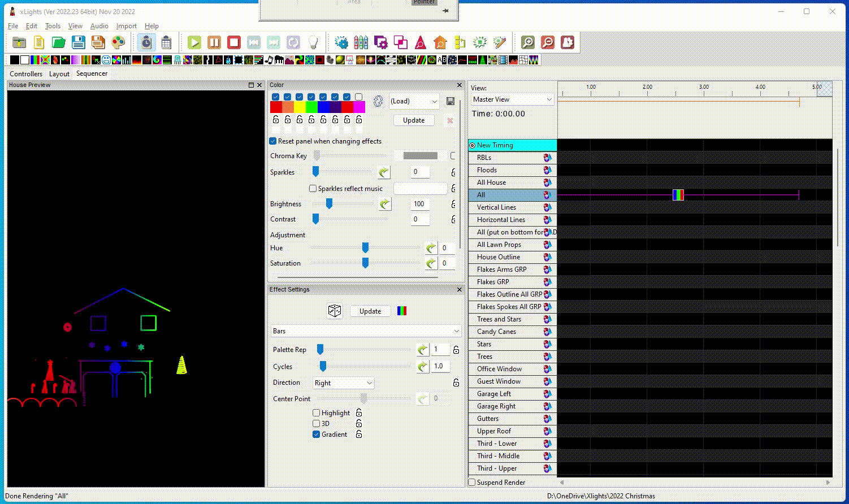The image size is (849, 504).
Task: Click the music notes effect icon
Action: [x=269, y=60]
